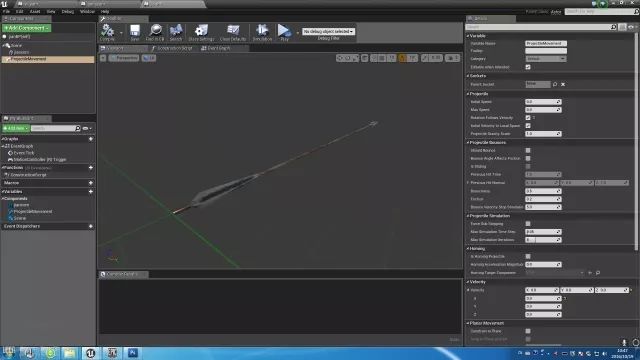This screenshot has height=360, width=640.
Task: Switch to the Event Graph tab
Action: pyautogui.click(x=216, y=48)
